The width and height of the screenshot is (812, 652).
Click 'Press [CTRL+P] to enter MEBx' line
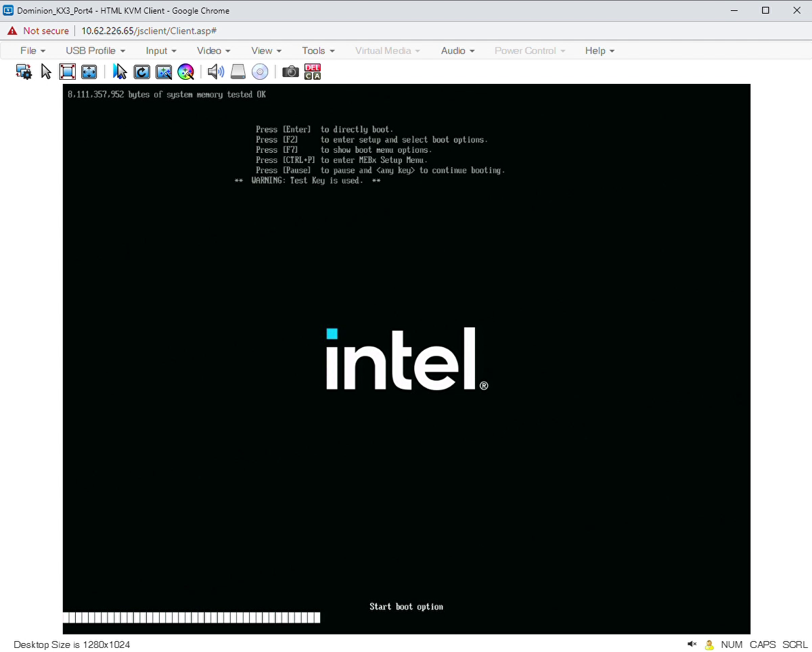click(x=342, y=160)
